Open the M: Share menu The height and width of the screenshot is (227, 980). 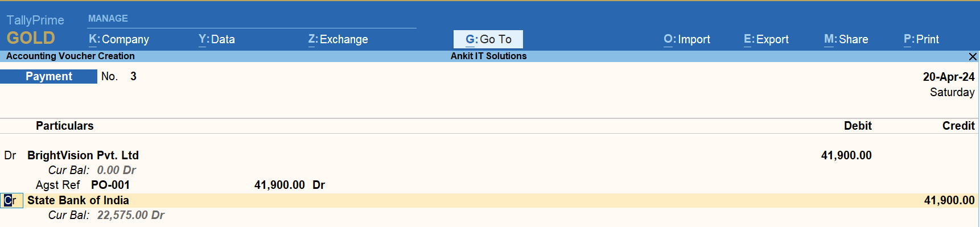pyautogui.click(x=846, y=39)
